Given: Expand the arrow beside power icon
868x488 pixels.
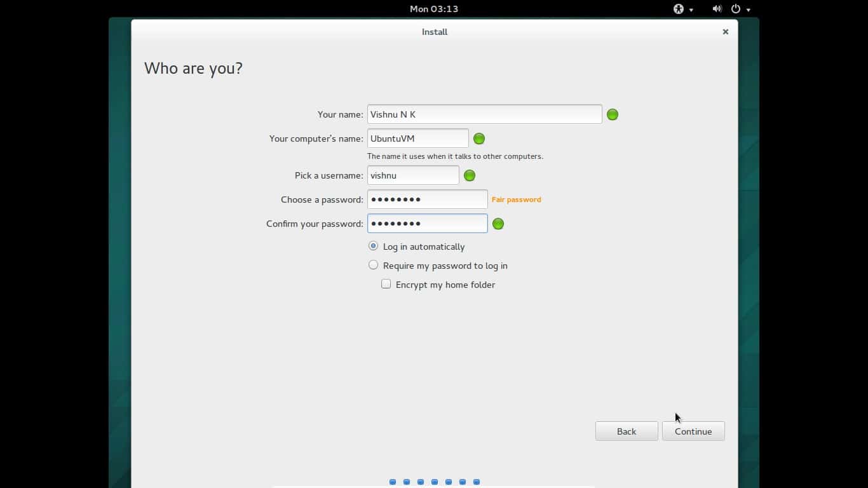Looking at the screenshot, I should tap(749, 10).
